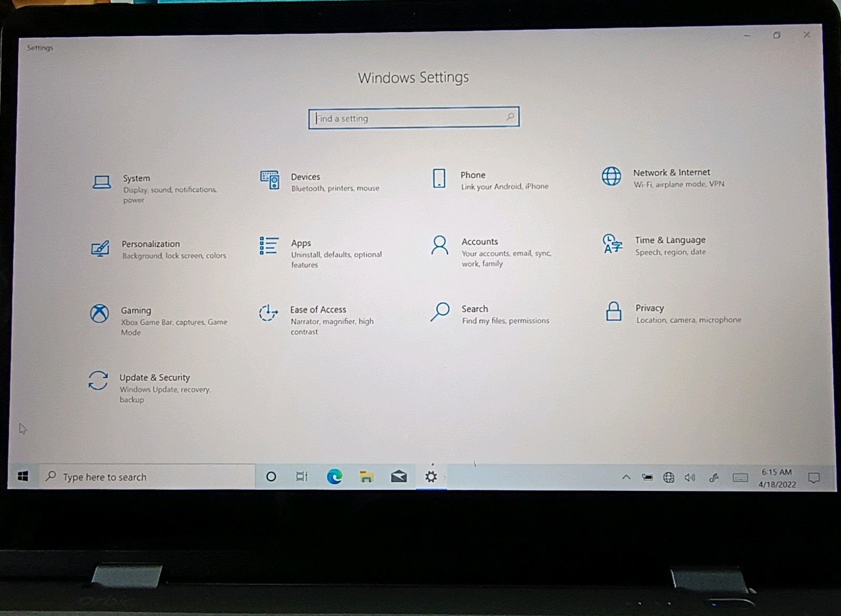Open the Personalization settings label

tap(151, 244)
